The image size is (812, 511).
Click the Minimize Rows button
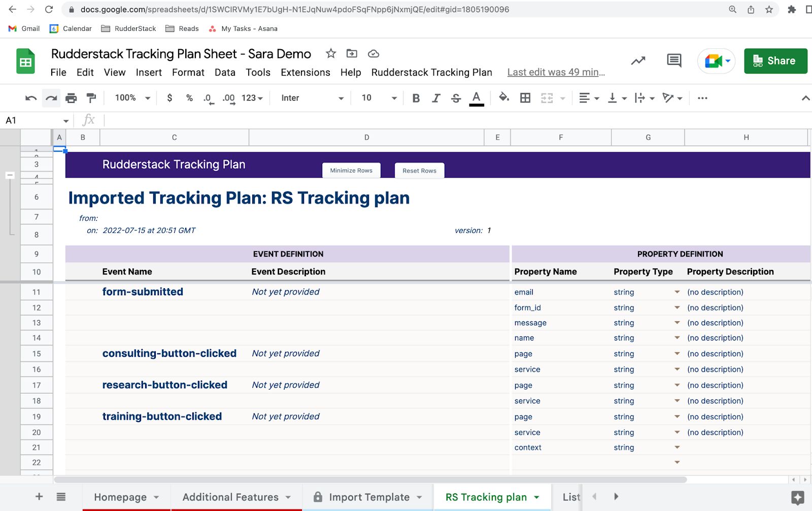[351, 171]
